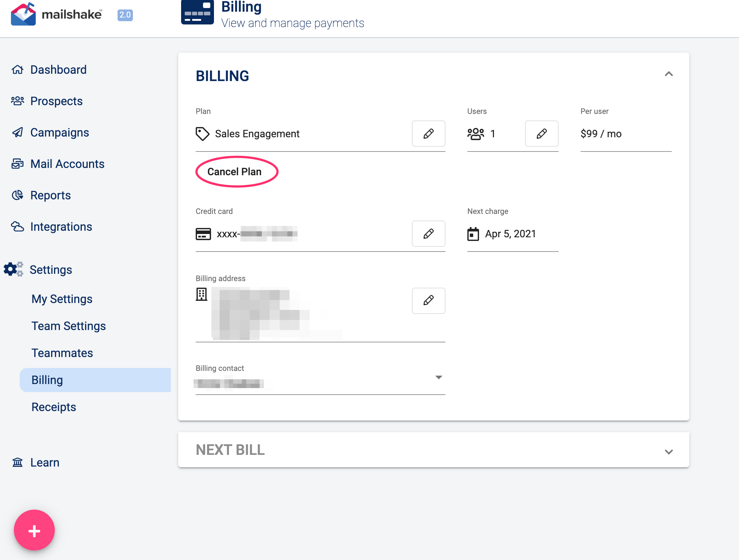Click the Prospects people icon in sidebar
The image size is (739, 560).
(x=18, y=101)
